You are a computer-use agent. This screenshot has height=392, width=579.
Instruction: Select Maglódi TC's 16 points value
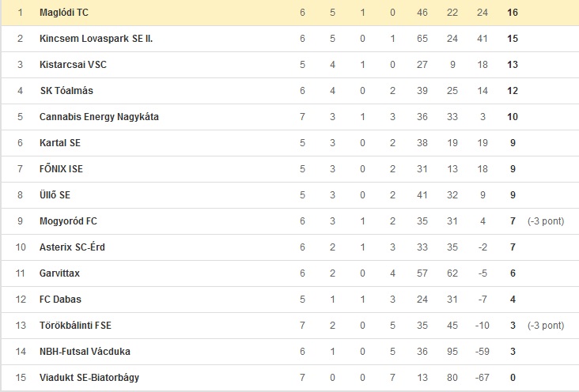[x=513, y=13]
